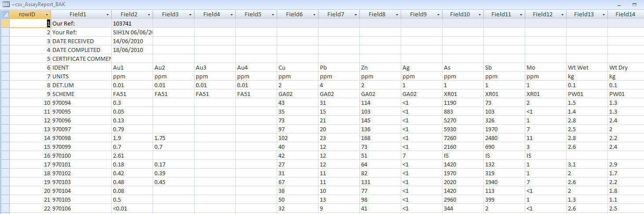Viewport: 644px width, 214px height.
Task: Click the select-all corner box of datasheet
Action: [5, 14]
